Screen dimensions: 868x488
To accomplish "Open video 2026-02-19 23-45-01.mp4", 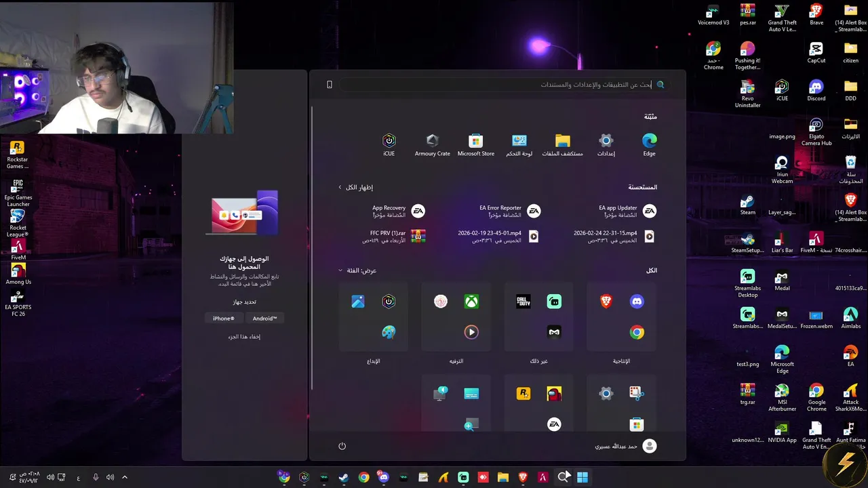I will (x=498, y=236).
